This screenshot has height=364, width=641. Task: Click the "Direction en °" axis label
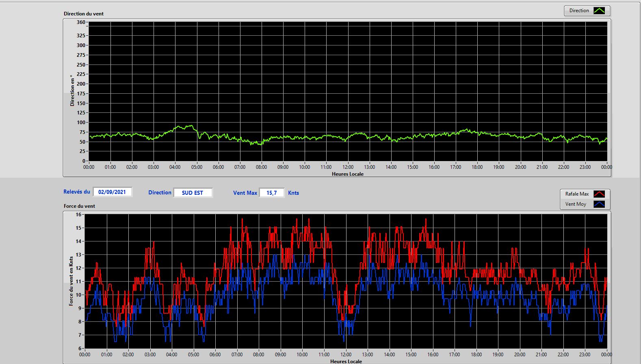[72, 90]
